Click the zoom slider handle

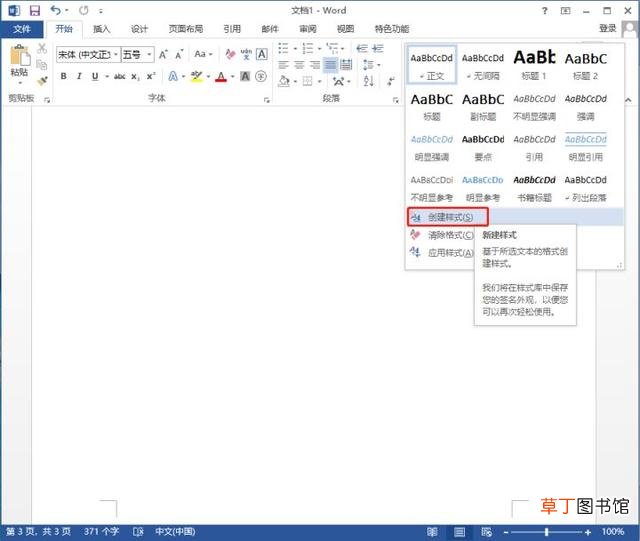pyautogui.click(x=546, y=532)
